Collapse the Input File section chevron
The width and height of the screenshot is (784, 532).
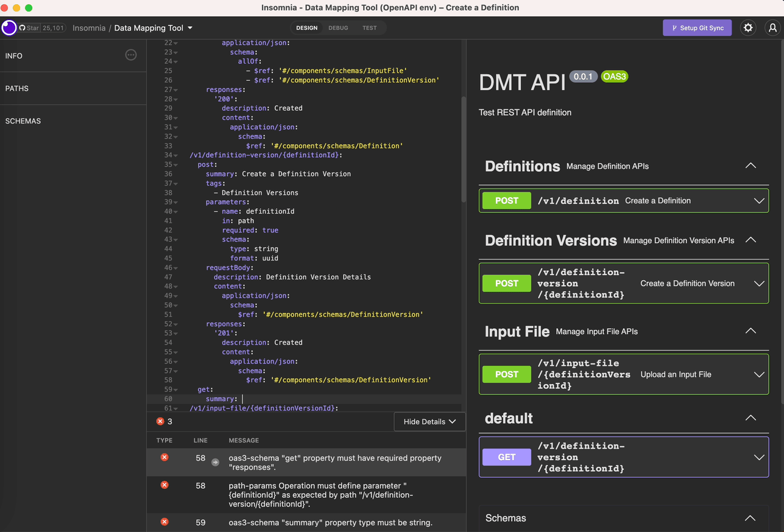(x=750, y=331)
